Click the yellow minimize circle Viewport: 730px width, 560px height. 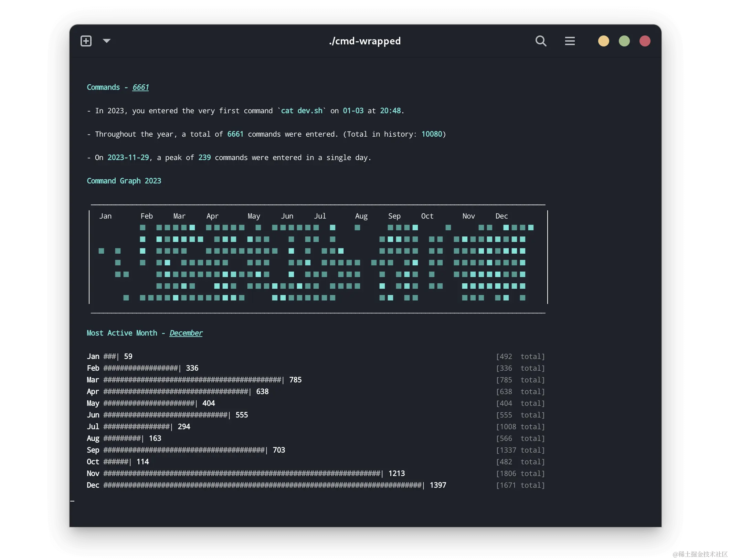tap(603, 41)
